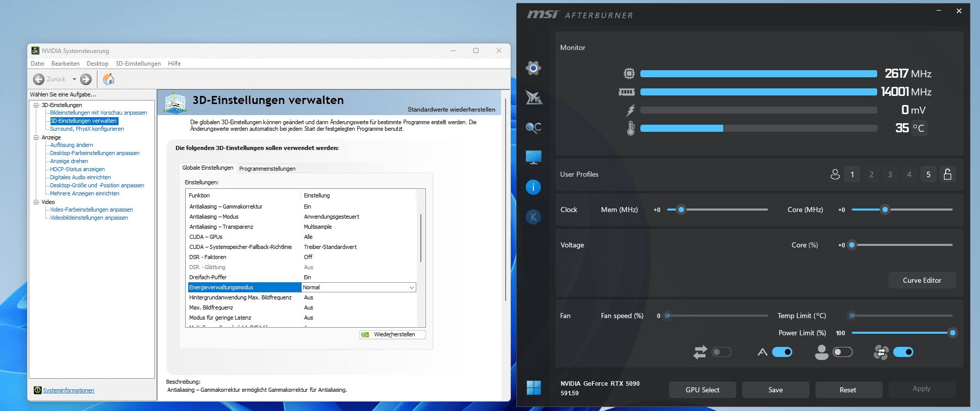Click Standardwerte wiederherstellen link
This screenshot has width=980, height=411.
coord(452,110)
